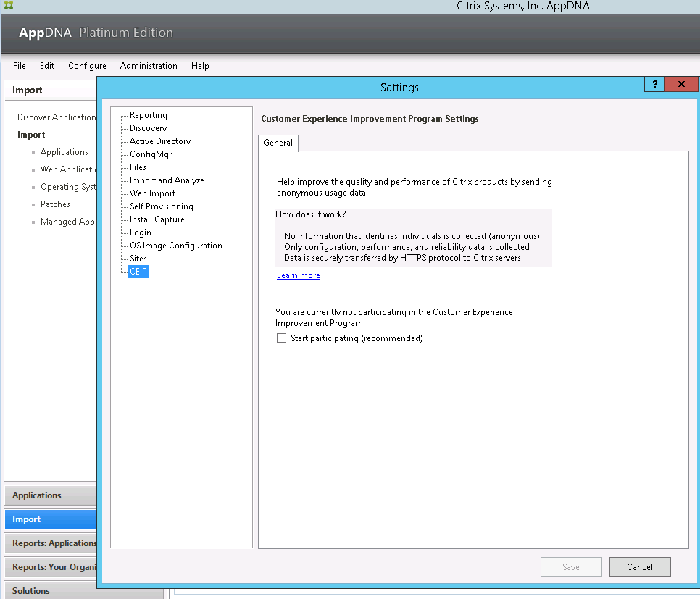Click the Settings dialog help question mark

pyautogui.click(x=654, y=85)
